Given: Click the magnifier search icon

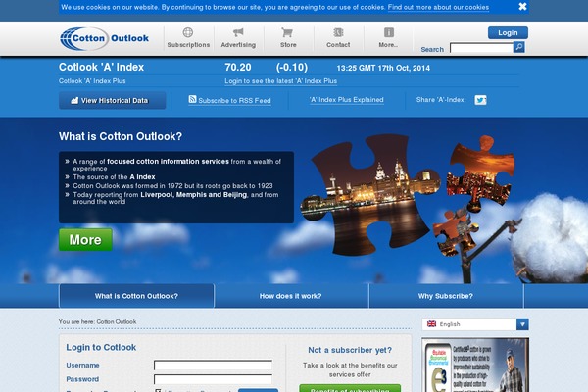Looking at the screenshot, I should click(x=519, y=47).
